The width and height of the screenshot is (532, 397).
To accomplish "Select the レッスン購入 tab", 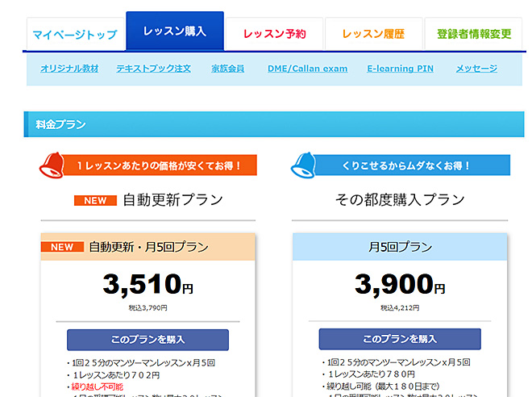I will [175, 32].
